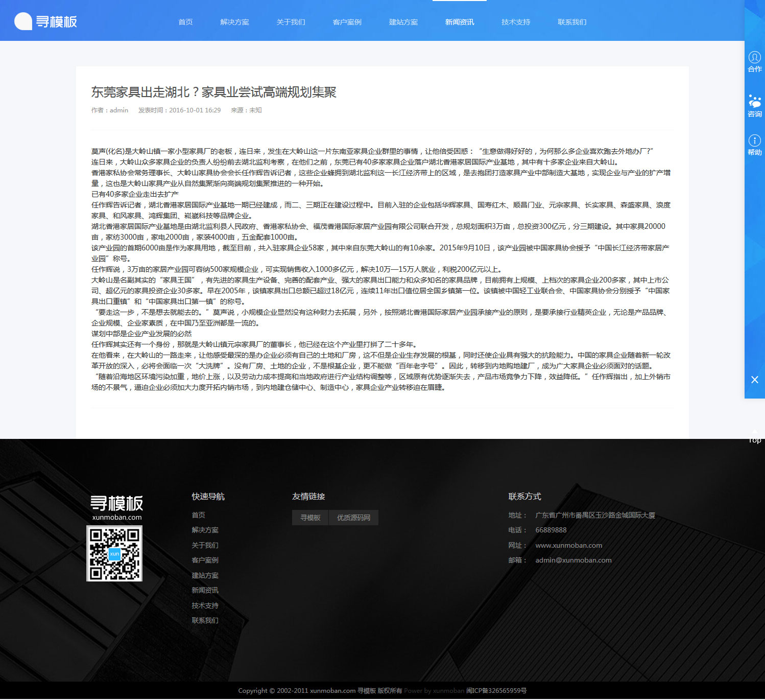Image resolution: width=765 pixels, height=700 pixels.
Task: Open 技术支持 in top navigation
Action: tap(515, 22)
